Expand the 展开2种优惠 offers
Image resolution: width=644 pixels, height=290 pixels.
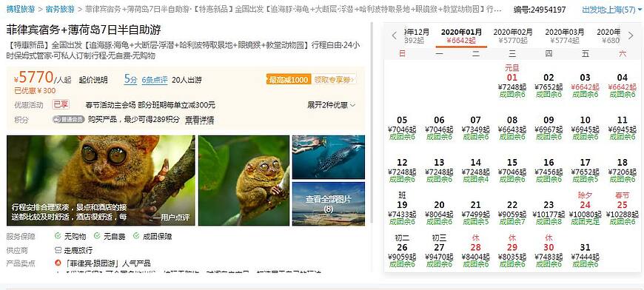point(332,105)
